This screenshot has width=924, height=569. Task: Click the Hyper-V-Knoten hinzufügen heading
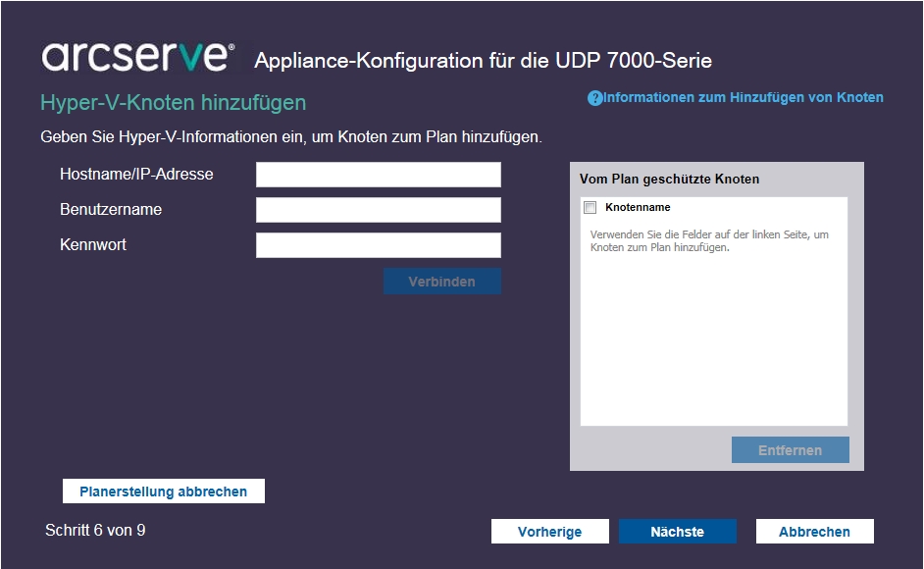pyautogui.click(x=174, y=103)
